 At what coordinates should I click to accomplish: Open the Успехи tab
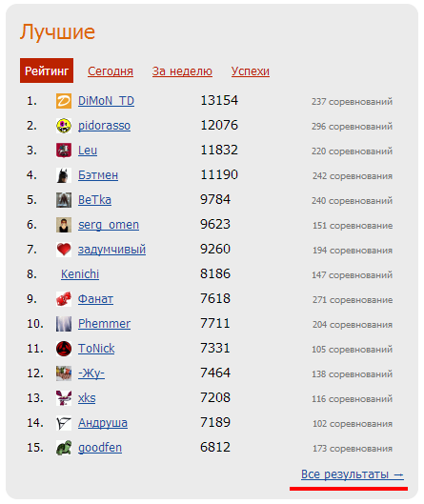tap(250, 71)
